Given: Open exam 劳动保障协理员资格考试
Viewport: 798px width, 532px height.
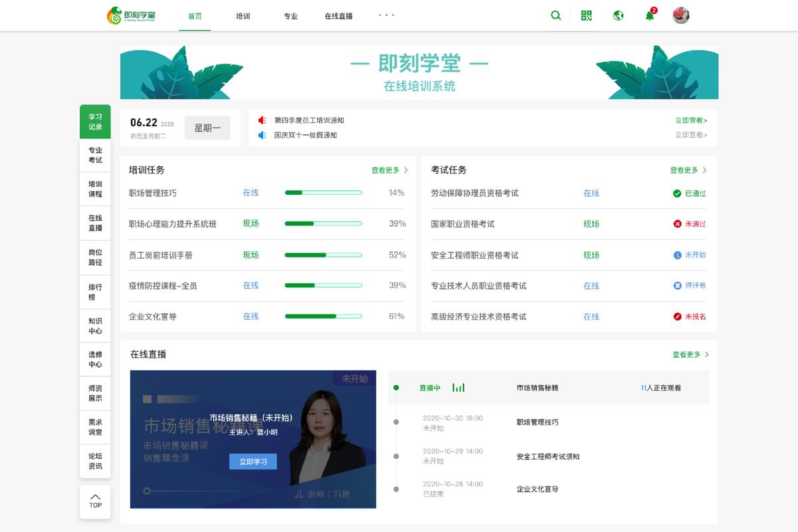Looking at the screenshot, I should [475, 194].
